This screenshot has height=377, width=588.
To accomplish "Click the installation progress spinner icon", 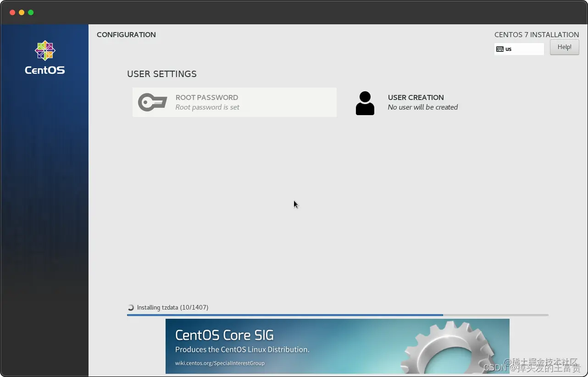I will tap(131, 308).
